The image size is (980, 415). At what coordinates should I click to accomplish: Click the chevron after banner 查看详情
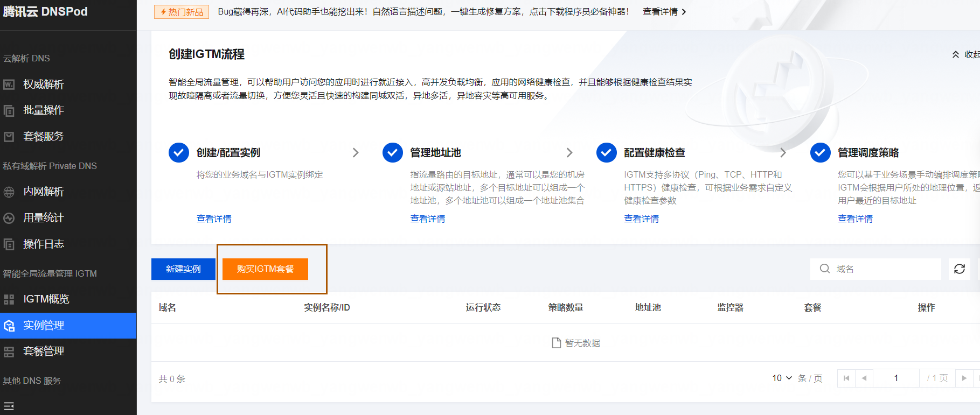tap(684, 12)
